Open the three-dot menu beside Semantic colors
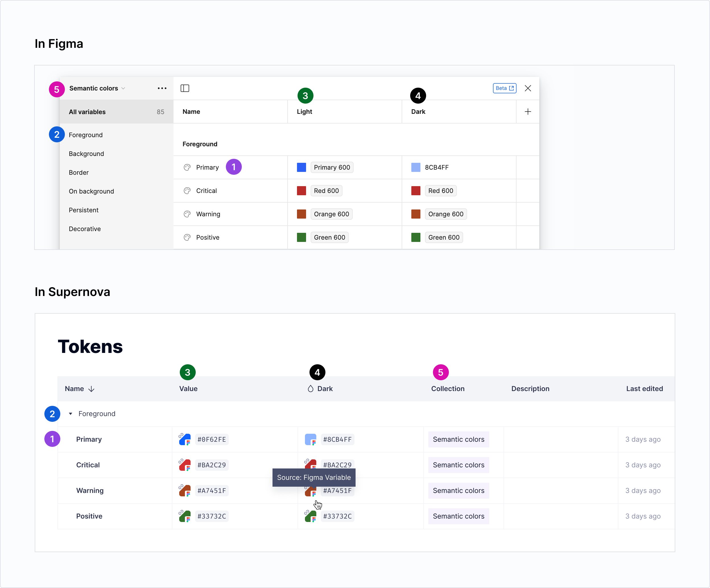The image size is (710, 588). 162,88
